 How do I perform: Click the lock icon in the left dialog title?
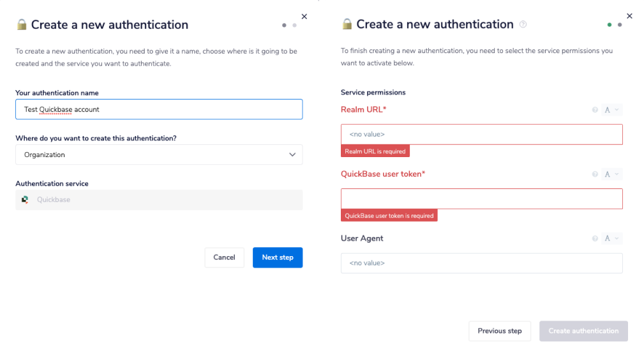coord(22,25)
